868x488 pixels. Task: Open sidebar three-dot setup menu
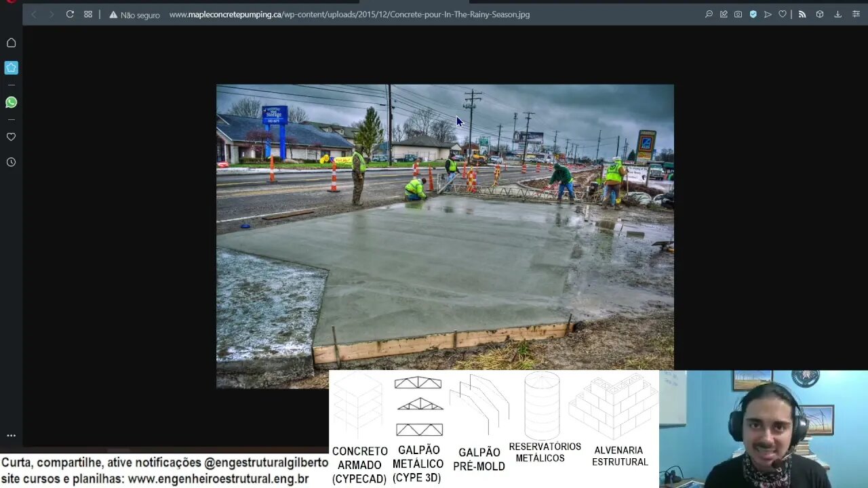click(11, 436)
